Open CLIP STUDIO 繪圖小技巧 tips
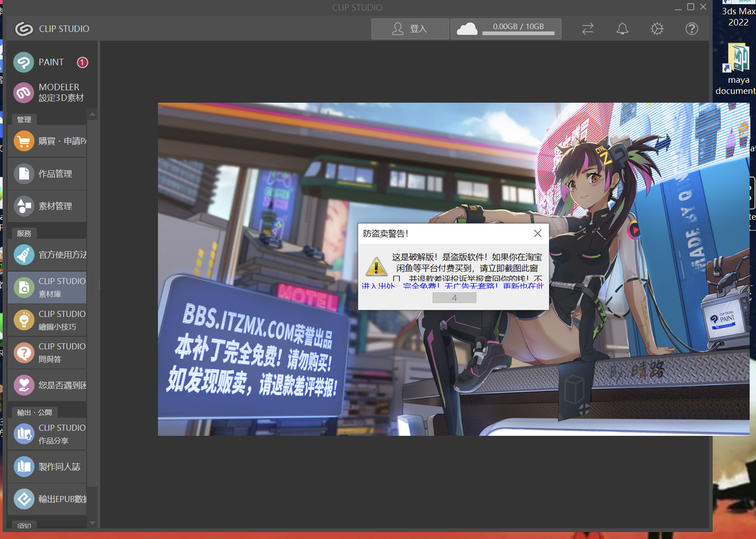 click(47, 320)
